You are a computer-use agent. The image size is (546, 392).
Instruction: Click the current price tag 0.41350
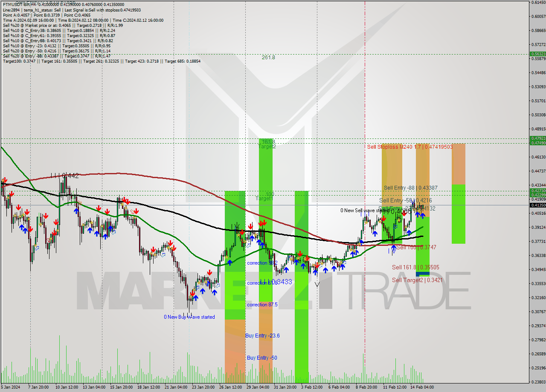(537, 205)
